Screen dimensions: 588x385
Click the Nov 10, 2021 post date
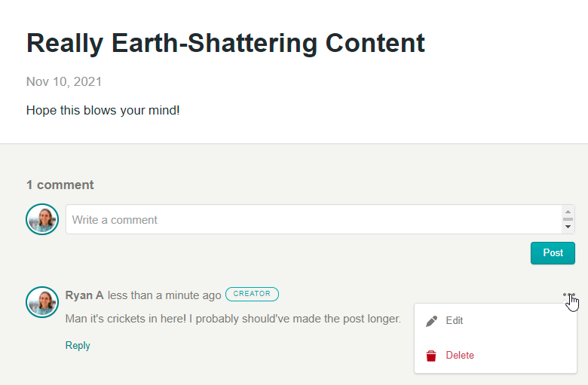tap(64, 81)
